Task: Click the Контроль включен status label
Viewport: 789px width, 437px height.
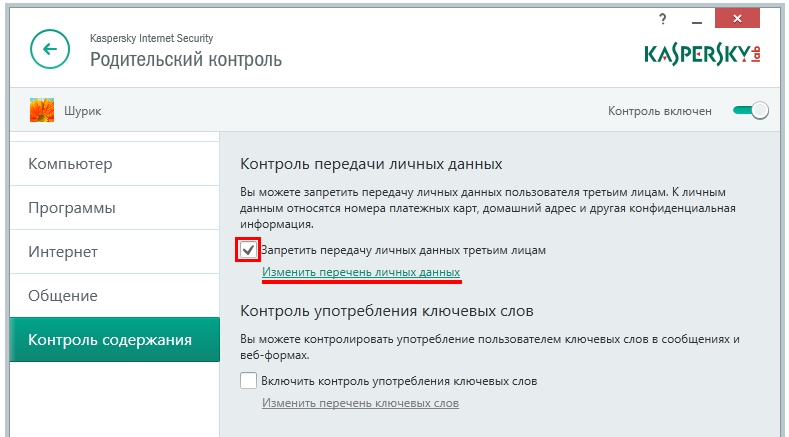Action: pos(660,111)
